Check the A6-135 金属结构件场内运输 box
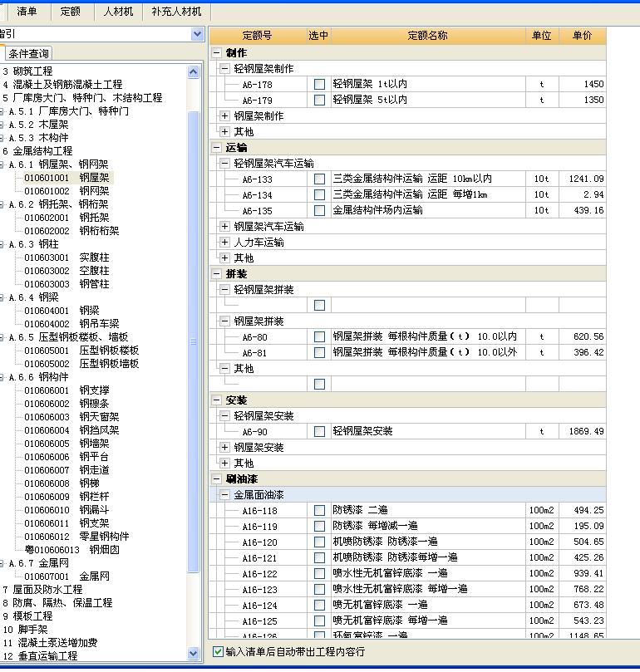 [319, 210]
